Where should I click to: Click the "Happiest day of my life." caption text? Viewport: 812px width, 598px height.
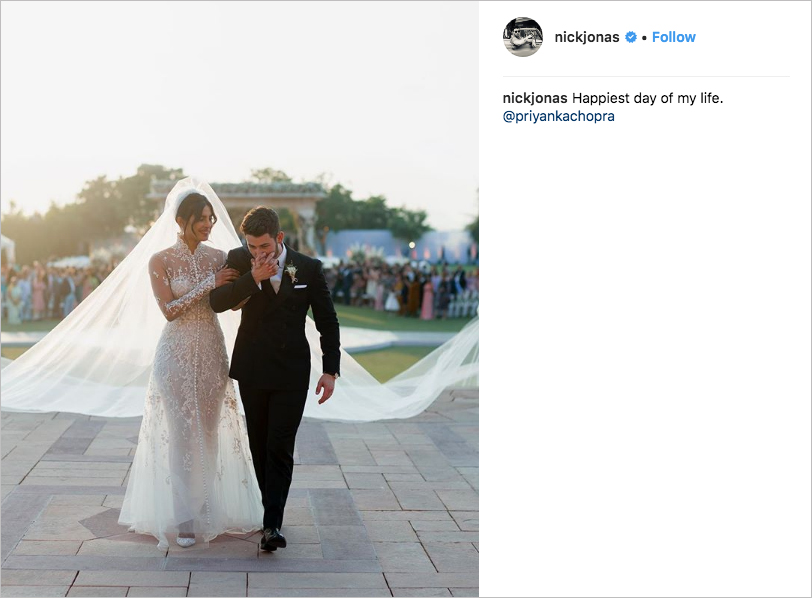click(647, 98)
